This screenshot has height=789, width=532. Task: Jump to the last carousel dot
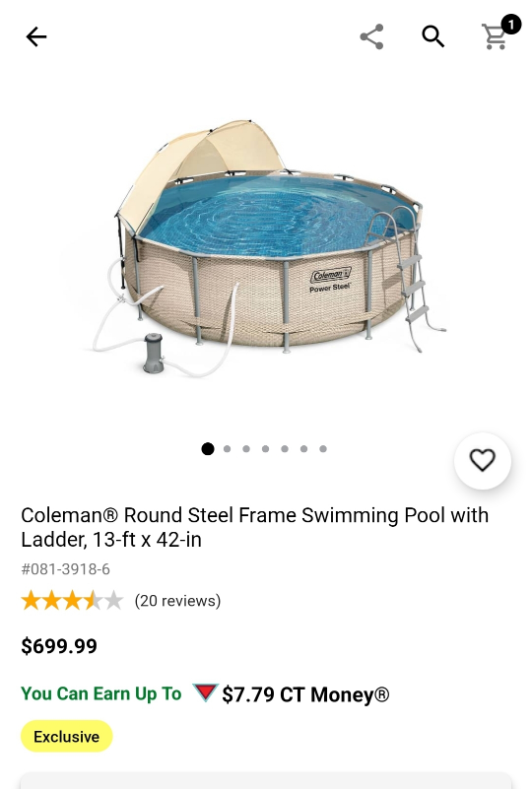click(322, 449)
